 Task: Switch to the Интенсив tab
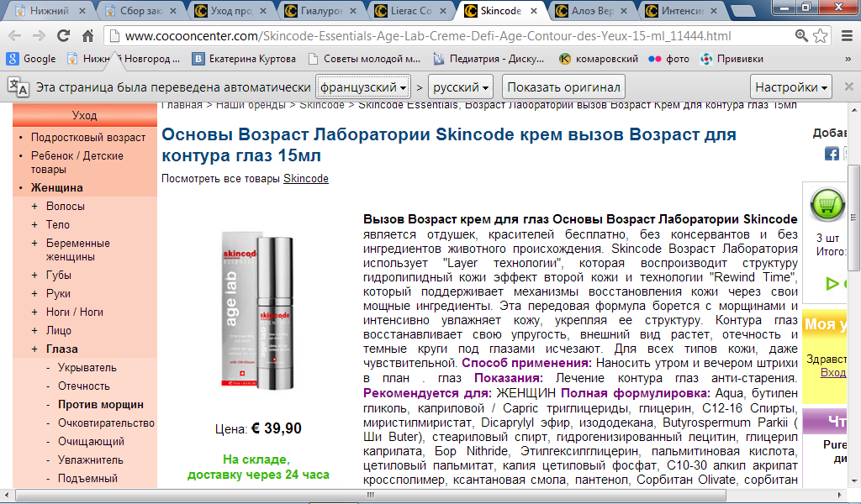coord(681,10)
